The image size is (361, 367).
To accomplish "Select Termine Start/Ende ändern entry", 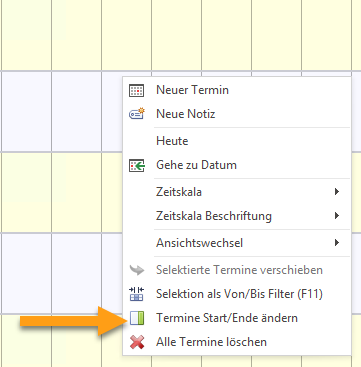I will 237,318.
